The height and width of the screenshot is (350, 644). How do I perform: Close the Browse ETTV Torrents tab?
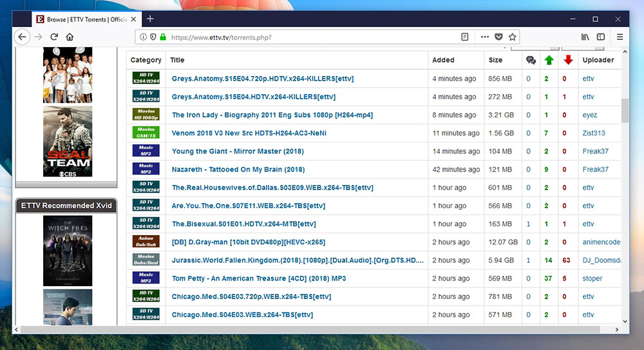133,19
